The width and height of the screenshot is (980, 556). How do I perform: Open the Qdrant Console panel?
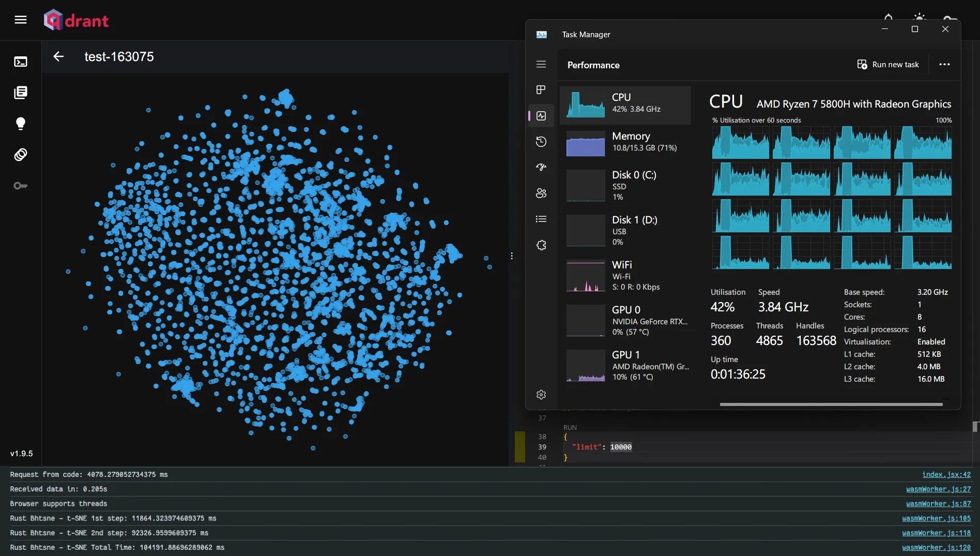tap(21, 62)
